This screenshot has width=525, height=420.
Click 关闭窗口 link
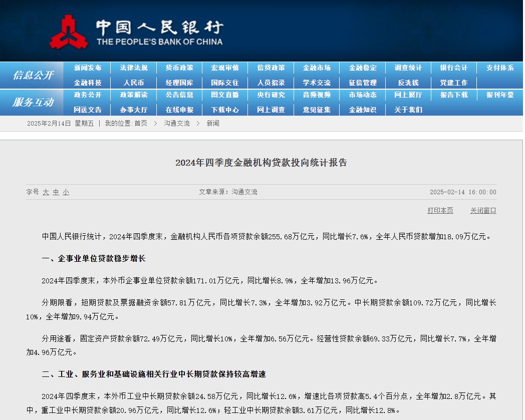click(x=483, y=211)
